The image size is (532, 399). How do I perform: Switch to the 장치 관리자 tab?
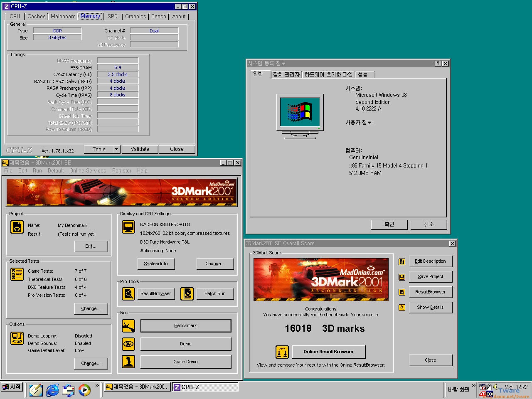point(286,75)
